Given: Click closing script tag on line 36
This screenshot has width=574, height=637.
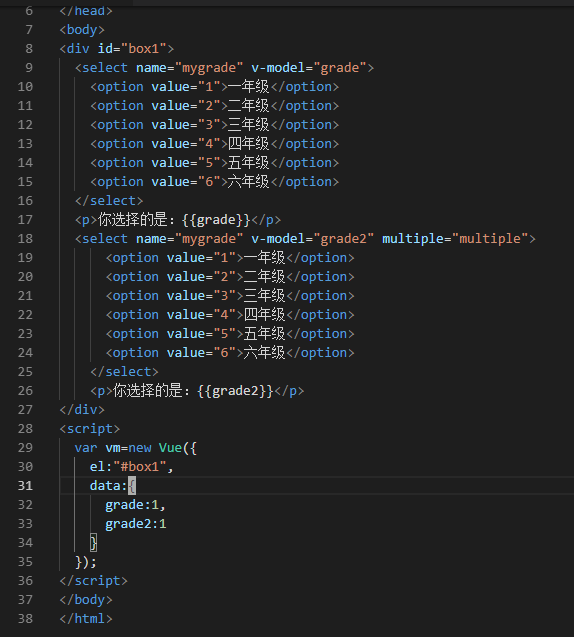Looking at the screenshot, I should pos(93,581).
